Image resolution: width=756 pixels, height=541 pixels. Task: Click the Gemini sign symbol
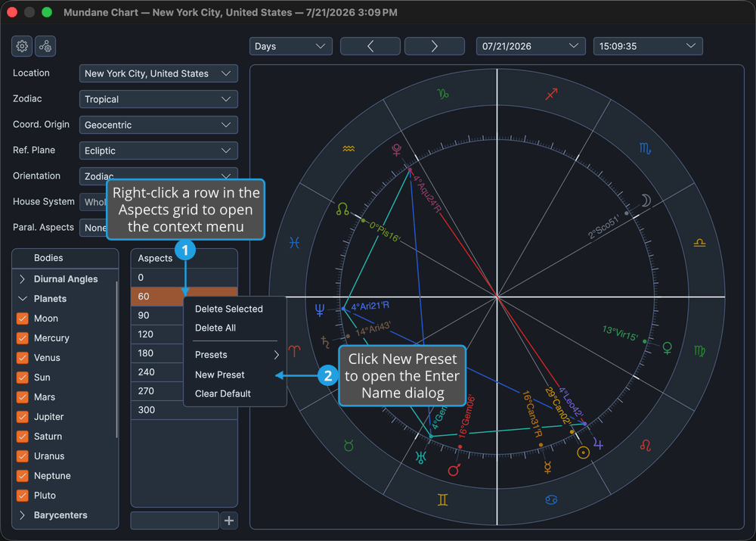click(x=442, y=500)
